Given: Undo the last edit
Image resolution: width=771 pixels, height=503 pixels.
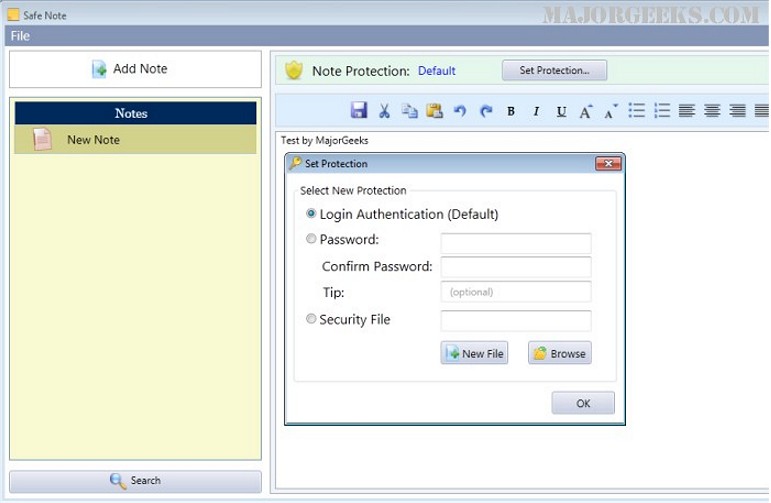Looking at the screenshot, I should click(x=460, y=111).
